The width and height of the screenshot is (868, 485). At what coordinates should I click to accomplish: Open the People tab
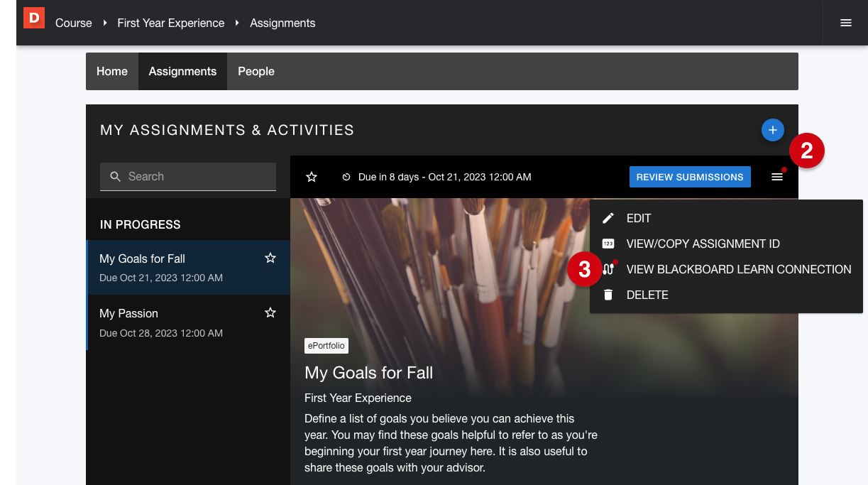point(256,71)
